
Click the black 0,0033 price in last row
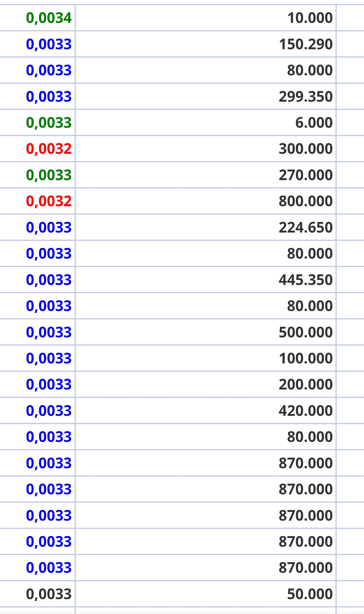pos(49,594)
